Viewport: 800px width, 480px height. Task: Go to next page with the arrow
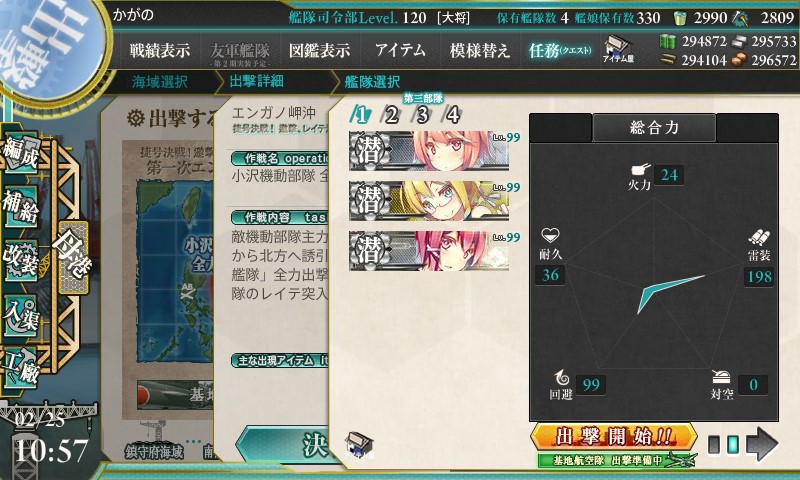pos(762,444)
